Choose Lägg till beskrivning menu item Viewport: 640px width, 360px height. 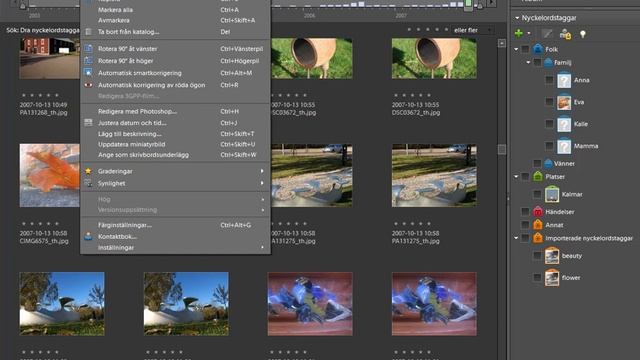click(176, 133)
